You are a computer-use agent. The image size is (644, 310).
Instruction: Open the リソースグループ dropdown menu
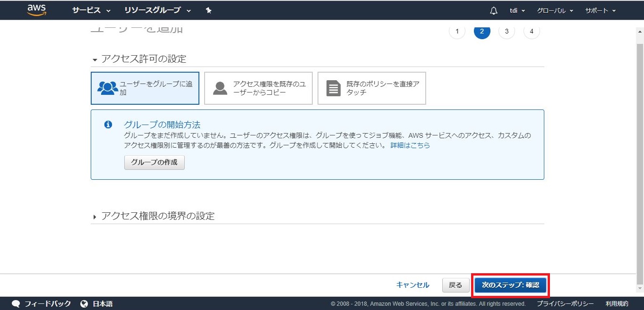pos(157,10)
